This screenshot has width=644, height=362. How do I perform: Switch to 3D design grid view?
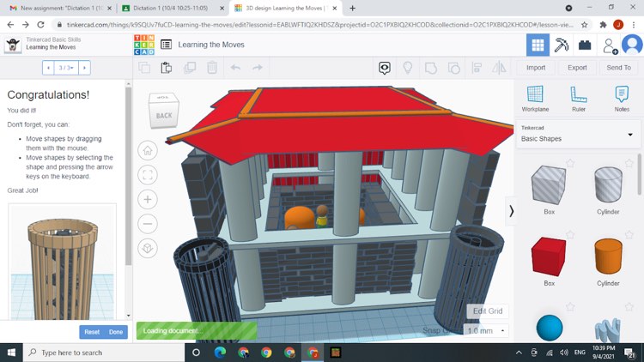[x=538, y=45]
